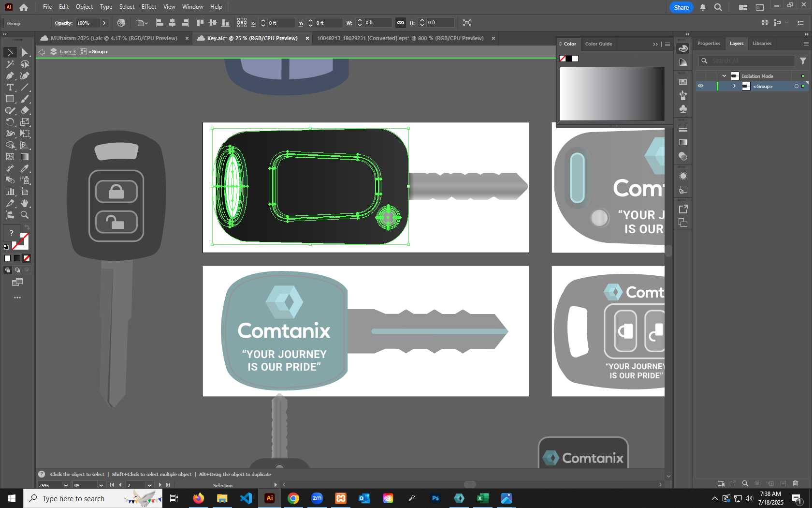Switch to the Properties panel tab
The width and height of the screenshot is (812, 508).
[x=709, y=44]
